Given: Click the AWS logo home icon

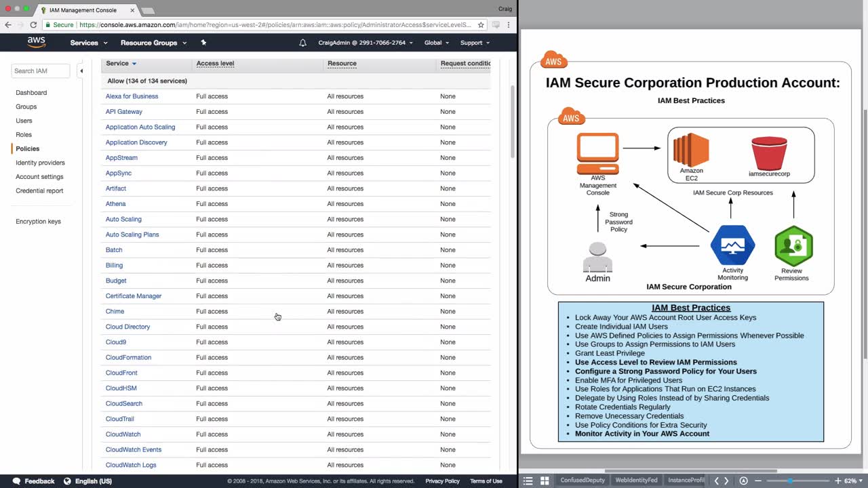Looking at the screenshot, I should click(x=37, y=42).
